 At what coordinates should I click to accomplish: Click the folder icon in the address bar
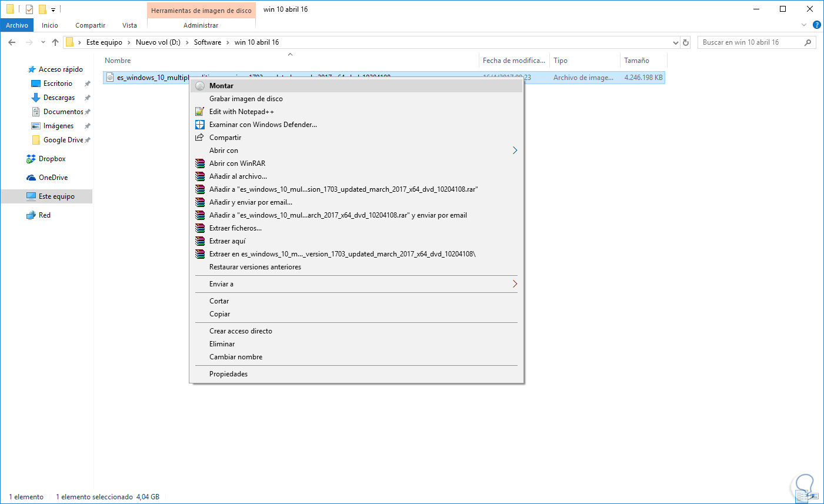(70, 42)
